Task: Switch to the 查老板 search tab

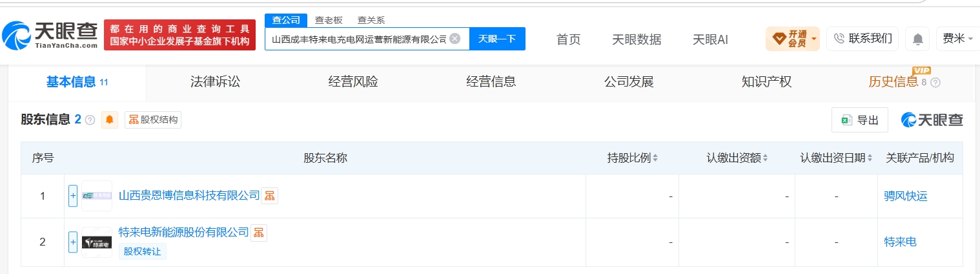Action: [329, 20]
